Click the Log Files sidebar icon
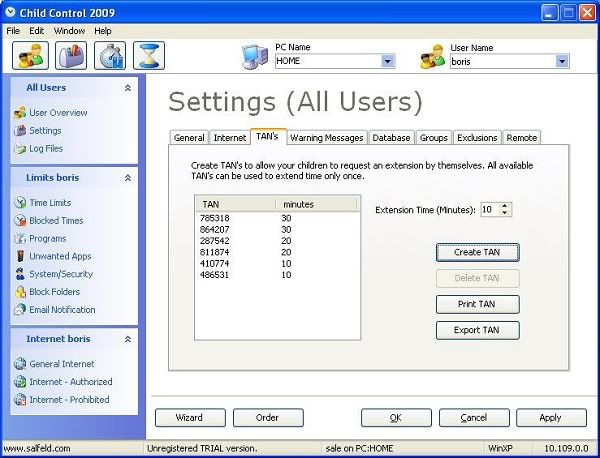This screenshot has width=600, height=458. [x=20, y=148]
